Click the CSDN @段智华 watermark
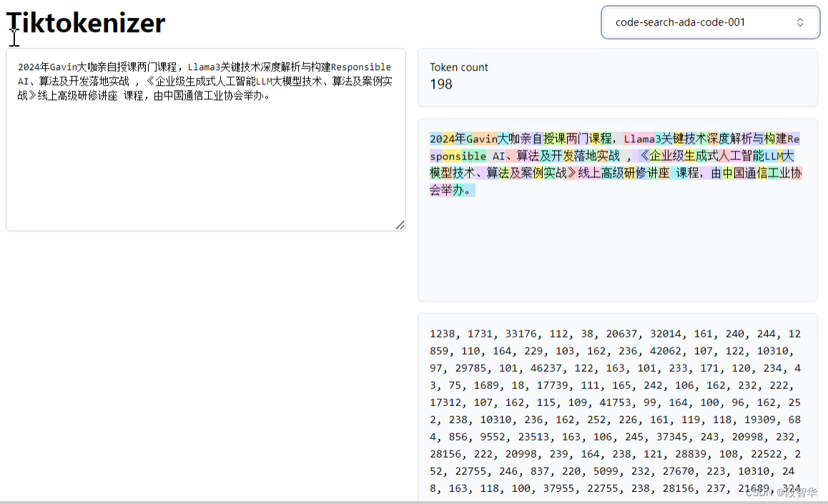Image resolution: width=828 pixels, height=504 pixels. (783, 493)
